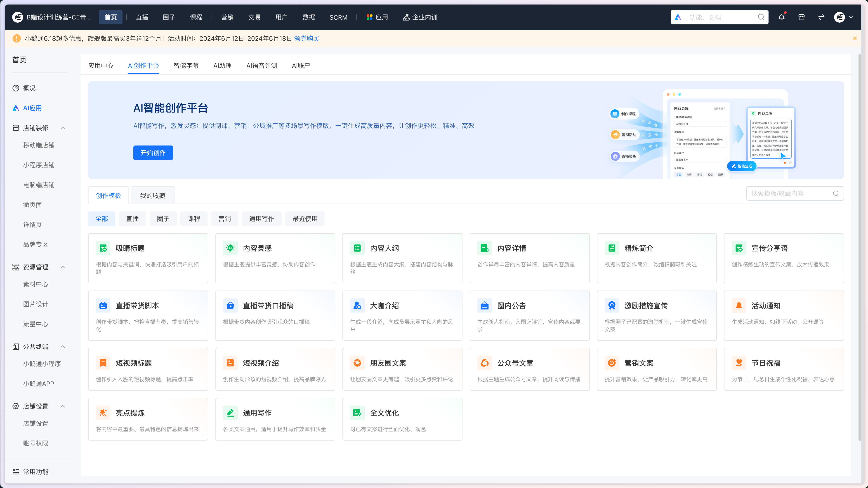This screenshot has height=488, width=868.
Task: Switch to the 智能字幕 tab
Action: click(186, 66)
